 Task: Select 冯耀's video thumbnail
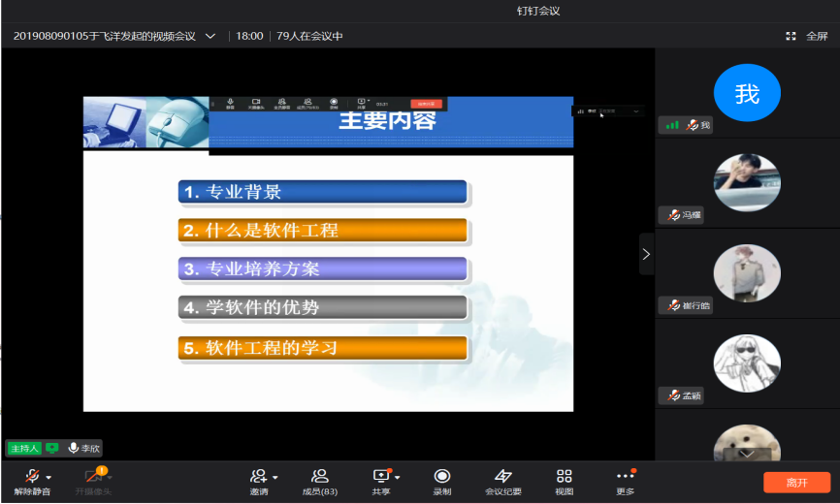click(x=747, y=182)
